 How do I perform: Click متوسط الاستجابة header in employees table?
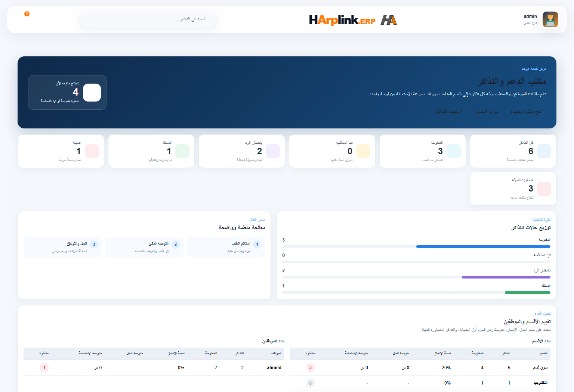tap(90, 353)
